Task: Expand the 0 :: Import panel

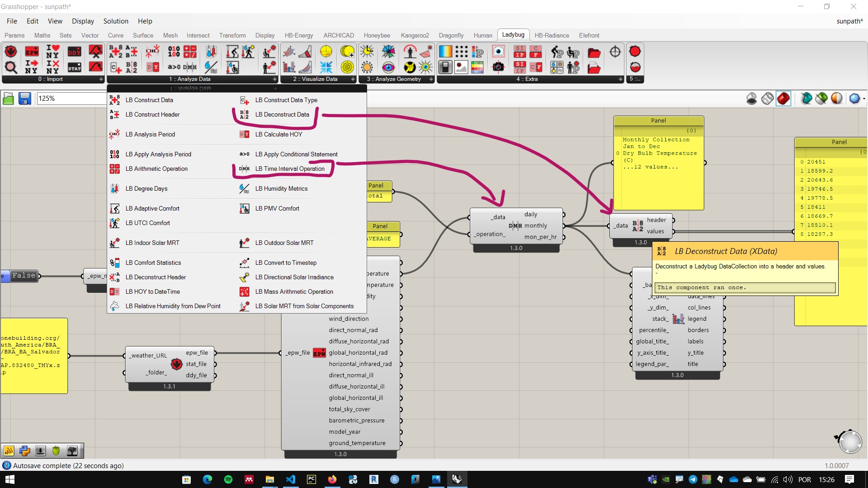Action: [x=101, y=79]
